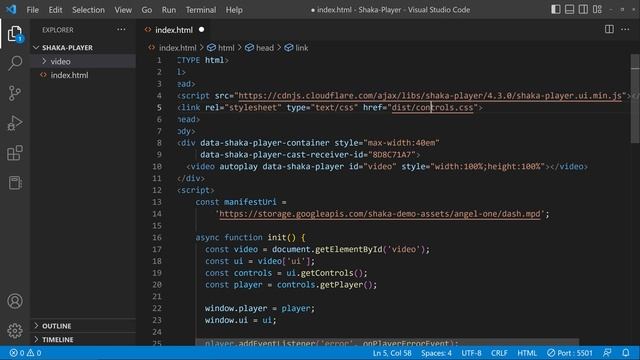Click CRLF end-of-line selector

click(x=499, y=353)
